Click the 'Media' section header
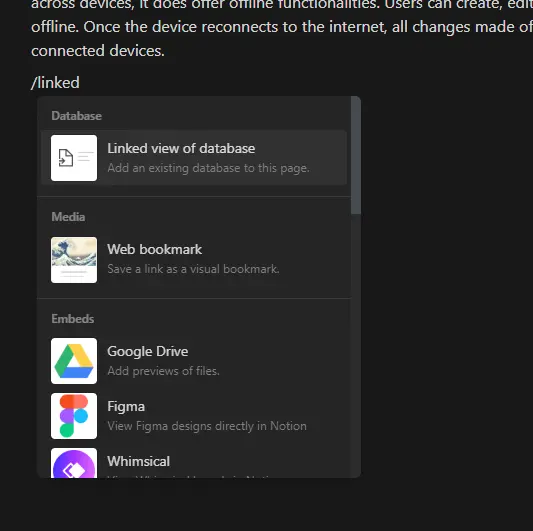Screen dimensions: 533x531 pyautogui.click(x=68, y=217)
